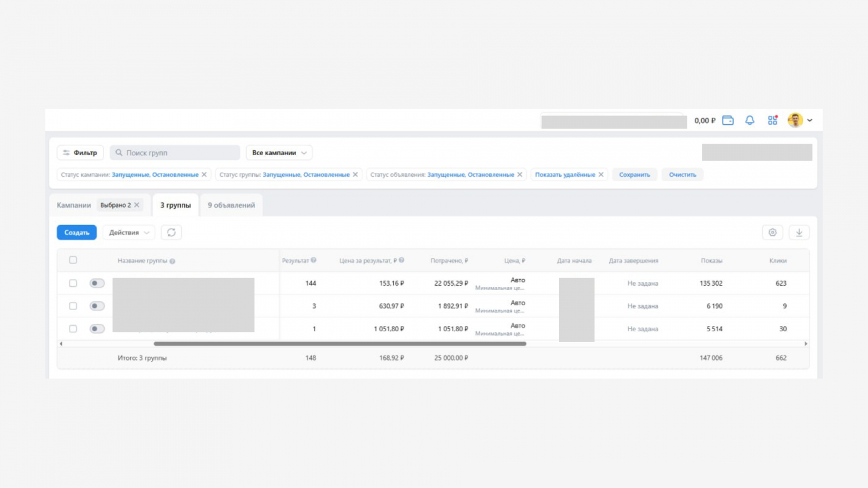Tick the select-all header checkbox
This screenshot has width=868, height=488.
pyautogui.click(x=73, y=260)
